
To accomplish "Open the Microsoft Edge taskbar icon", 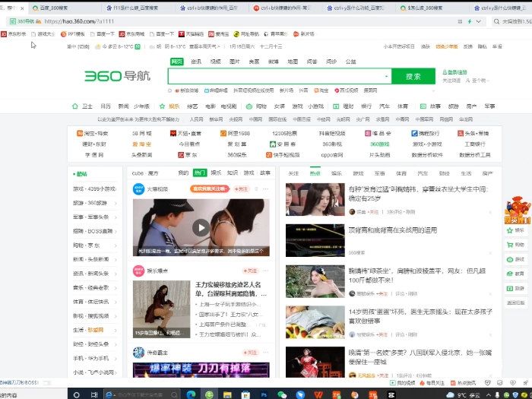I will coord(192,394).
